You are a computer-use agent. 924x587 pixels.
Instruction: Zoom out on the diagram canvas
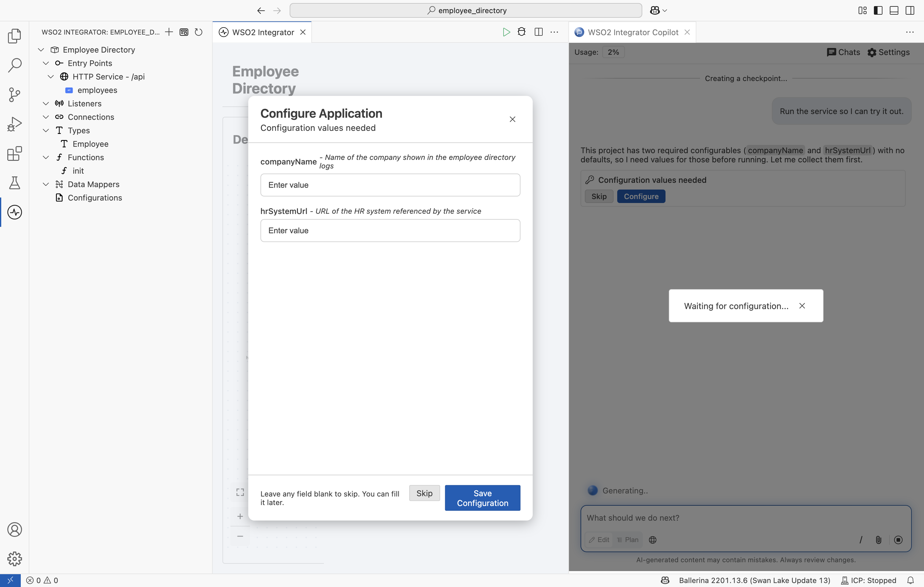pos(240,536)
